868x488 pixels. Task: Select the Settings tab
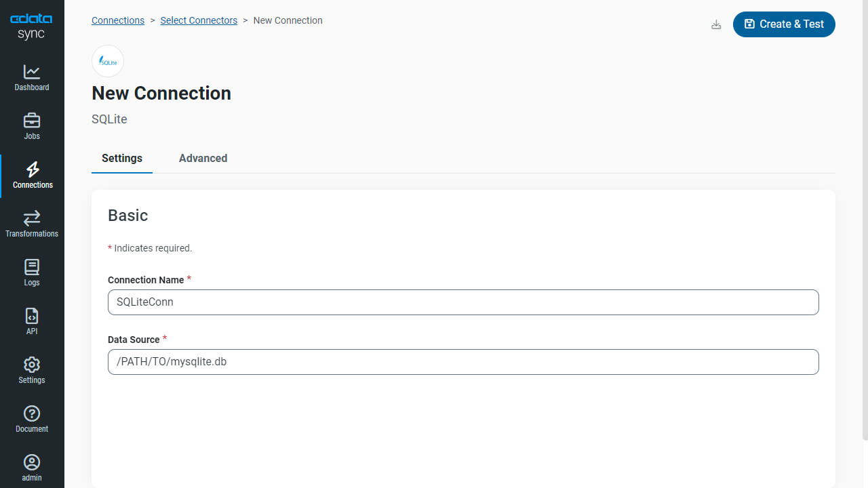point(122,159)
